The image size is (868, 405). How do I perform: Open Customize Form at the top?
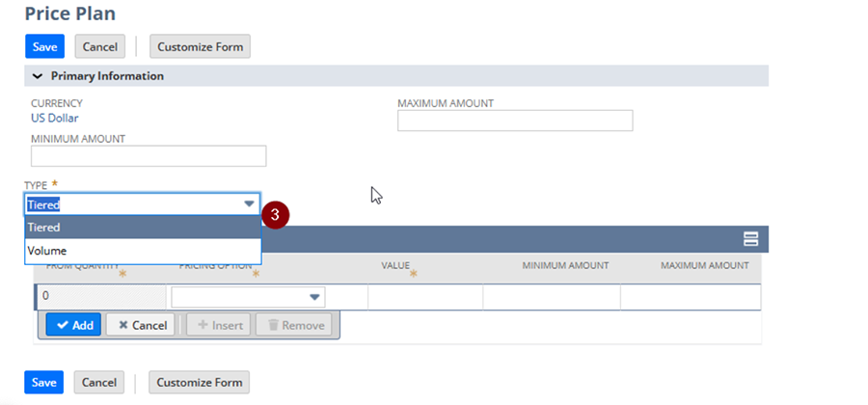(200, 46)
